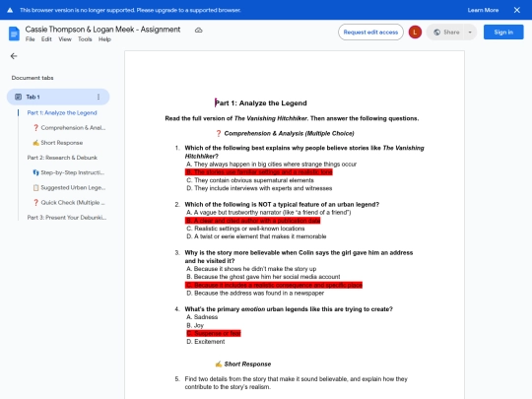The height and width of the screenshot is (399, 532).
Task: Click highlighted answer about cited author
Action: [x=253, y=221]
